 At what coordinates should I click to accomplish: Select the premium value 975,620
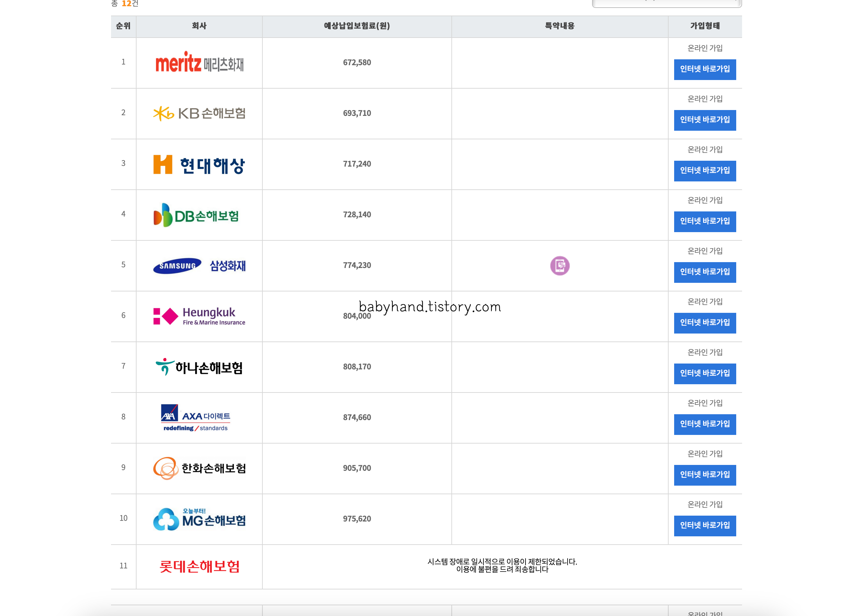[357, 519]
